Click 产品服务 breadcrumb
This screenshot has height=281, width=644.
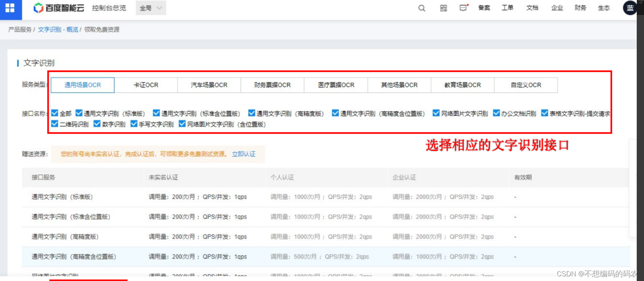[x=20, y=30]
